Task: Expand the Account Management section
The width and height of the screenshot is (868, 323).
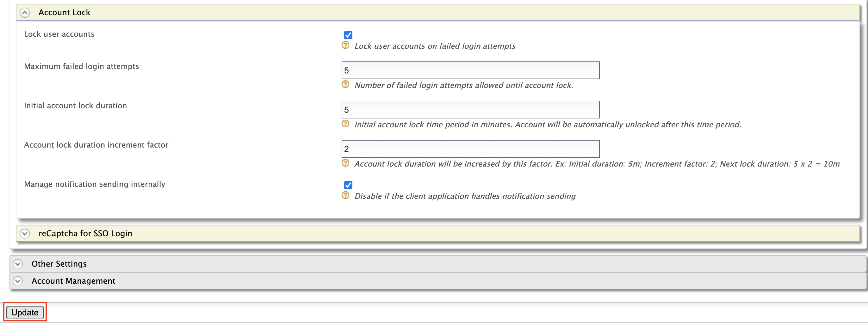Action: pyautogui.click(x=17, y=281)
